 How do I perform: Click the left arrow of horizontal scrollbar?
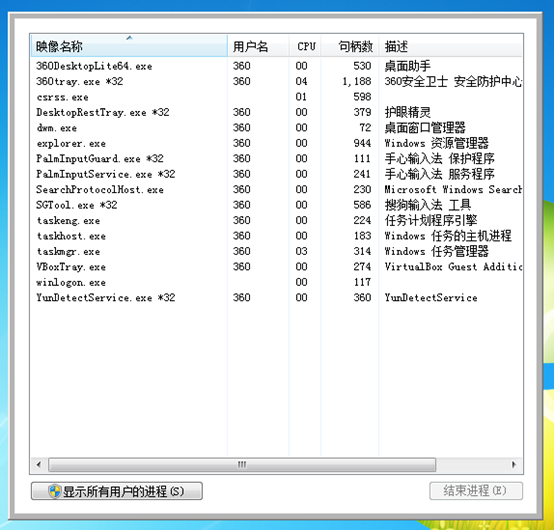tap(39, 465)
